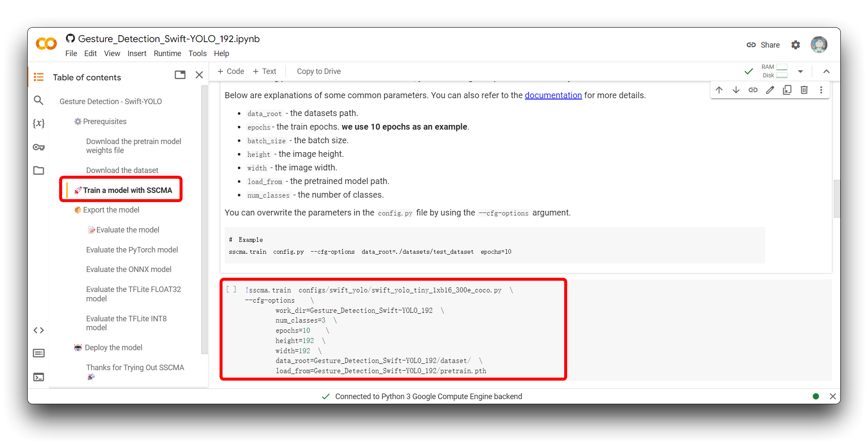Go to Evaluate the PyTorch model
The width and height of the screenshot is (868, 445).
pos(132,249)
